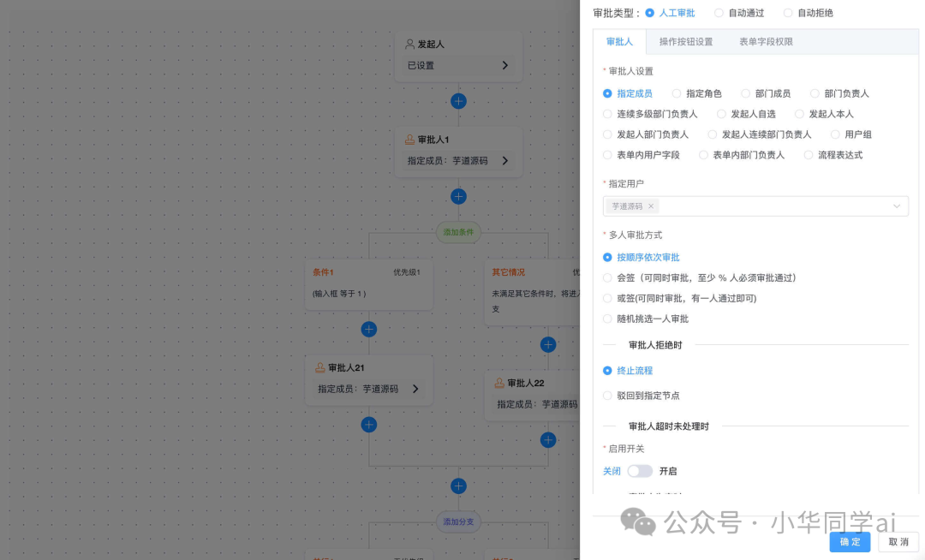
Task: Click the plus icon above the 添加分支 button
Action: (x=458, y=485)
